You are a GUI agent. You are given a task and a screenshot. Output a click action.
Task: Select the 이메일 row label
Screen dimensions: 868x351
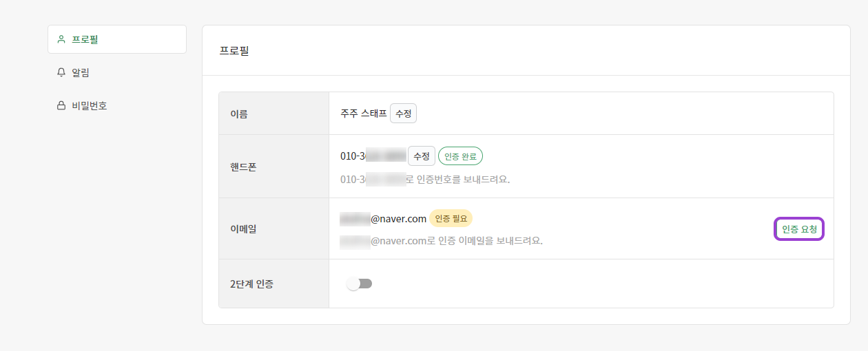click(x=243, y=228)
